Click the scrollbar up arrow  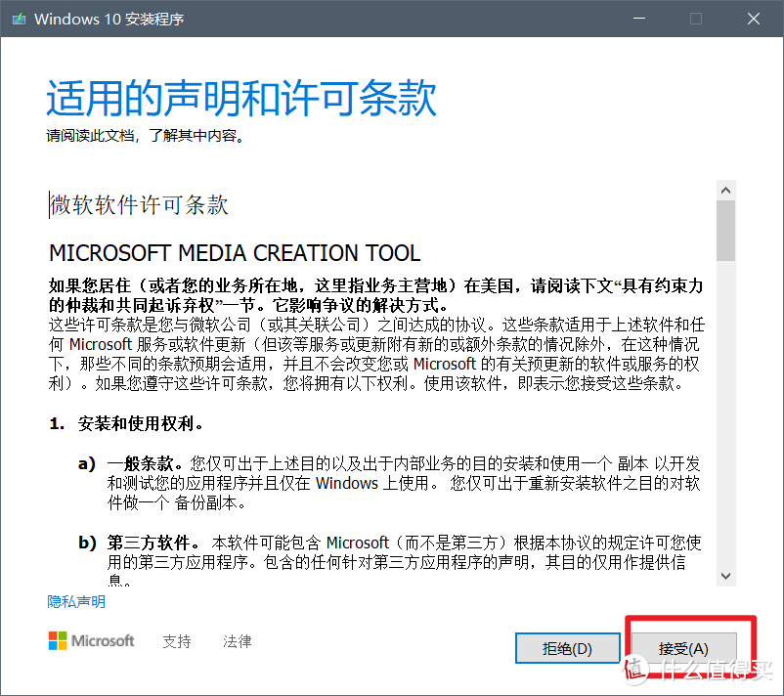pos(725,191)
